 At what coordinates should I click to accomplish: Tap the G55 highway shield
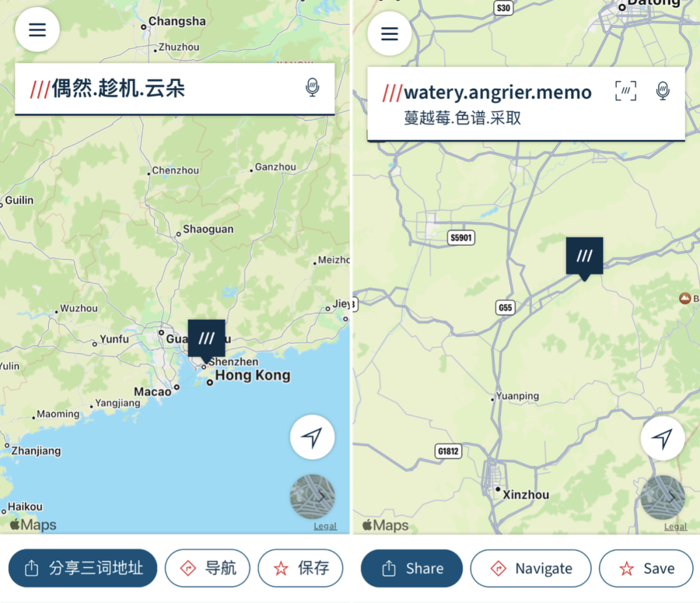[x=506, y=308]
